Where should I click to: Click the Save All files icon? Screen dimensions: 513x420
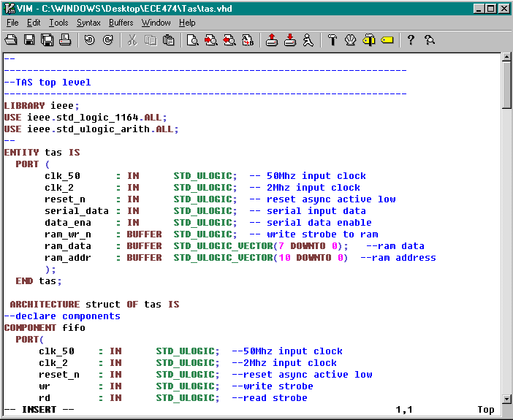47,40
